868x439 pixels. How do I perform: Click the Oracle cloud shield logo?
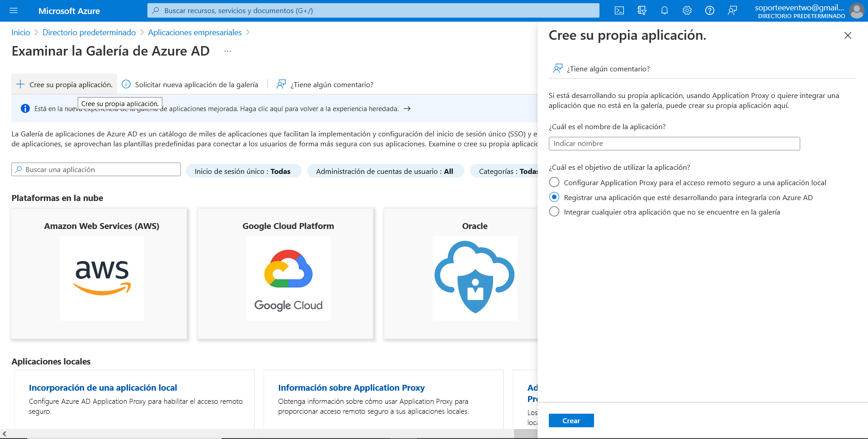[x=475, y=278]
